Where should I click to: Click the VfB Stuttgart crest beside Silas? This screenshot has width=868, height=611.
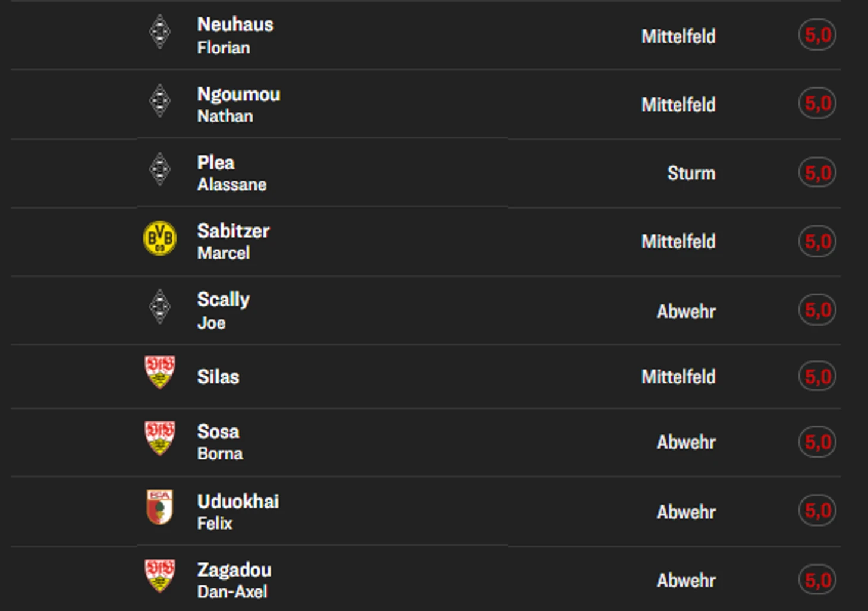tap(159, 372)
